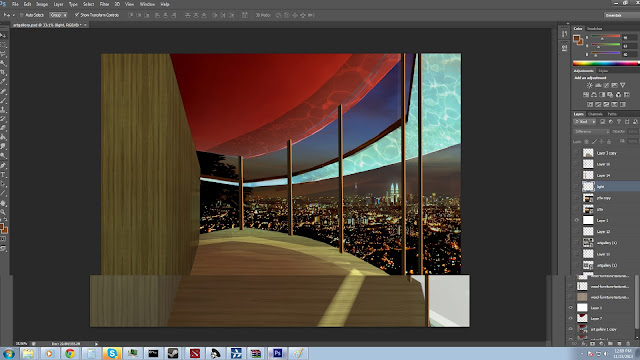The width and height of the screenshot is (640, 360).
Task: Hide the Layer 7 layer
Action: click(571, 318)
